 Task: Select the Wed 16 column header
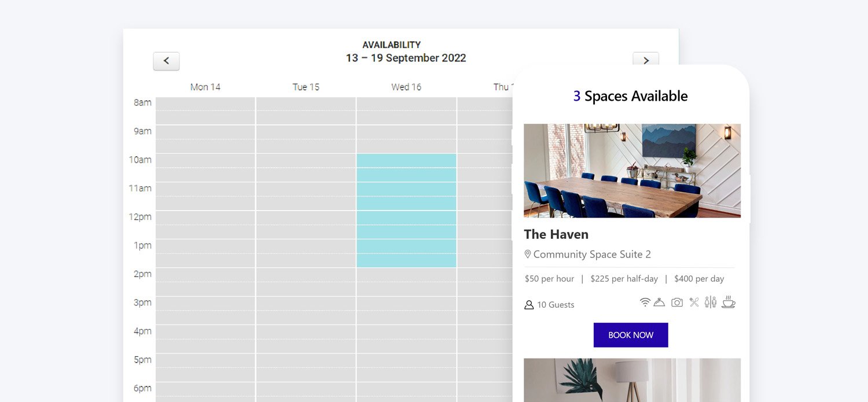click(x=406, y=87)
